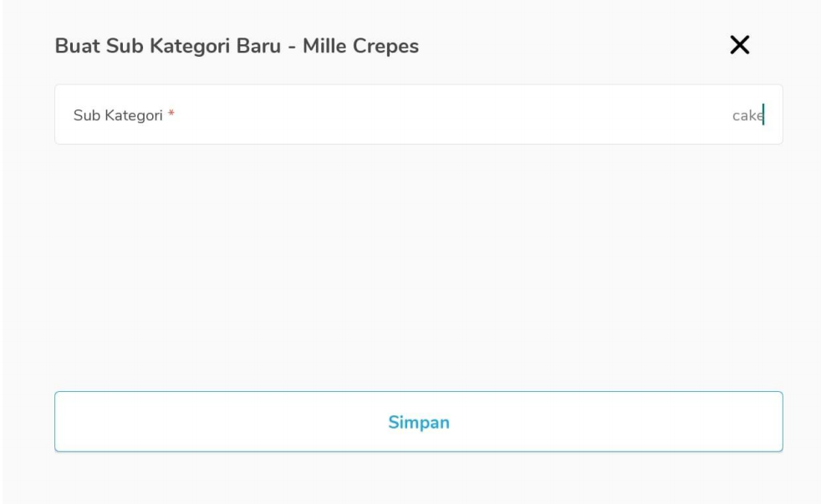Click the X icon beside the dialog title
The height and width of the screenshot is (504, 821).
click(x=739, y=45)
